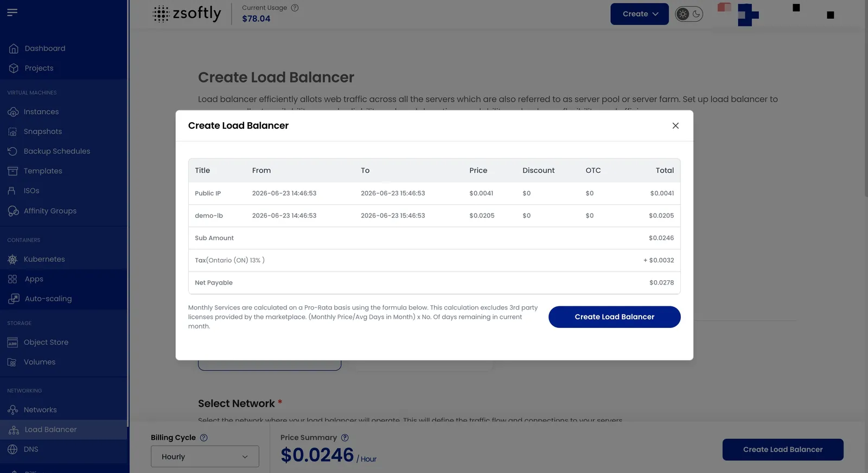
Task: Expand the Hourly billing cycle dropdown
Action: click(x=205, y=457)
